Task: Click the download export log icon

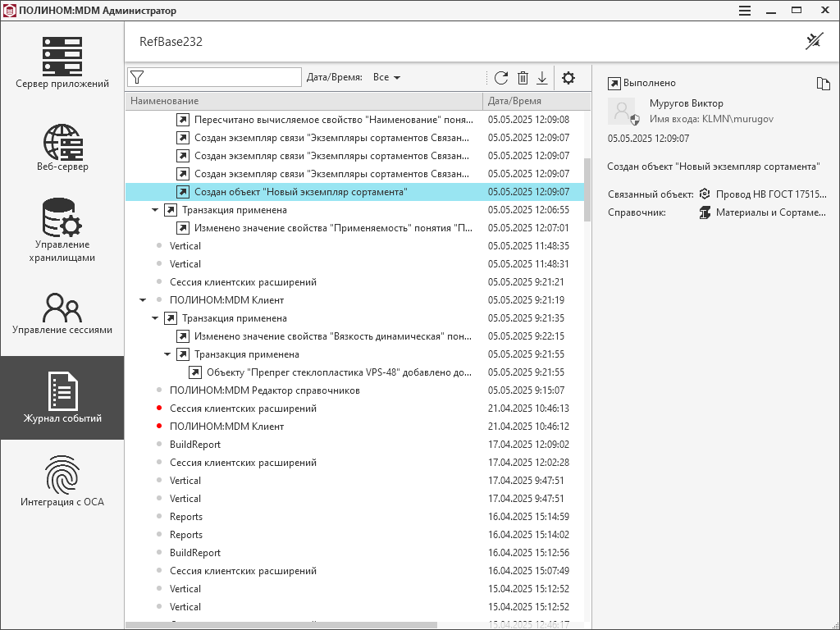Action: (x=542, y=78)
